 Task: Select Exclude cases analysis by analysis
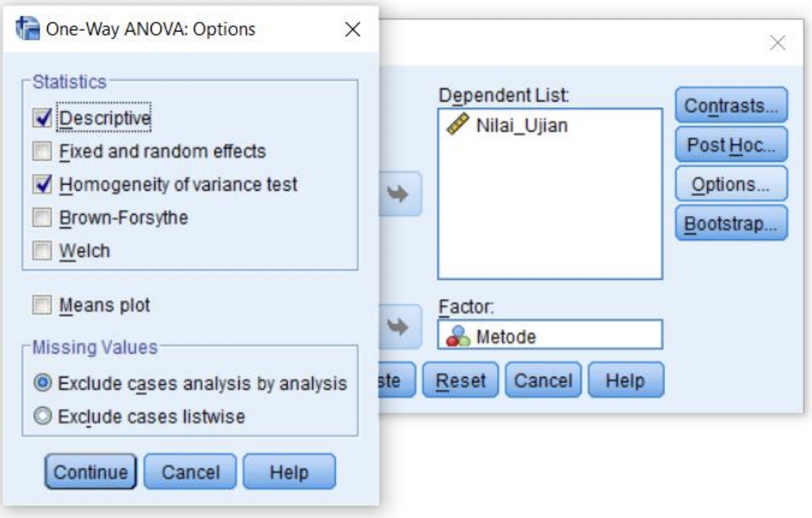[43, 383]
